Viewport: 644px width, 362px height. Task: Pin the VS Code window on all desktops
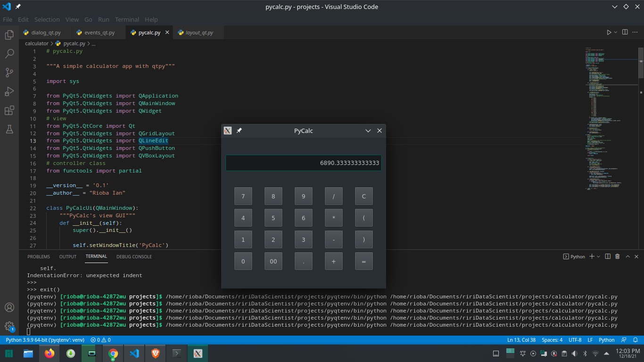pos(18,7)
